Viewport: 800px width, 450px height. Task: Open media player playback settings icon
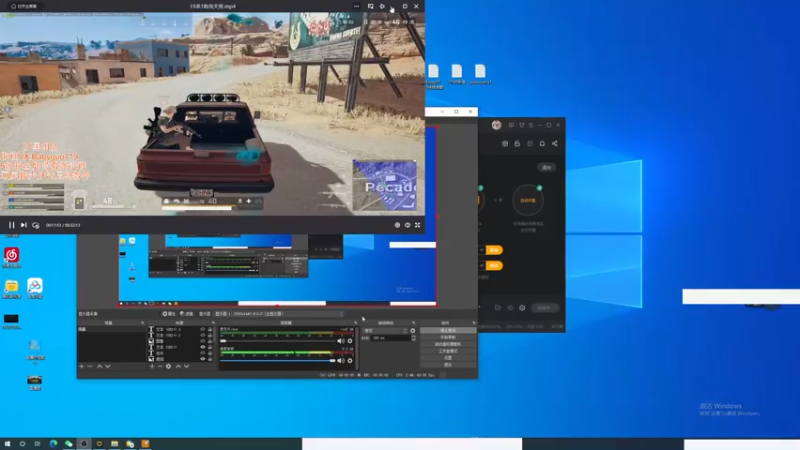coord(397,225)
